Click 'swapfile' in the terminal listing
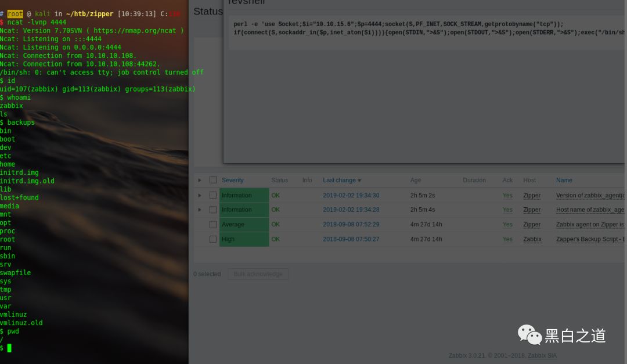 (x=15, y=273)
